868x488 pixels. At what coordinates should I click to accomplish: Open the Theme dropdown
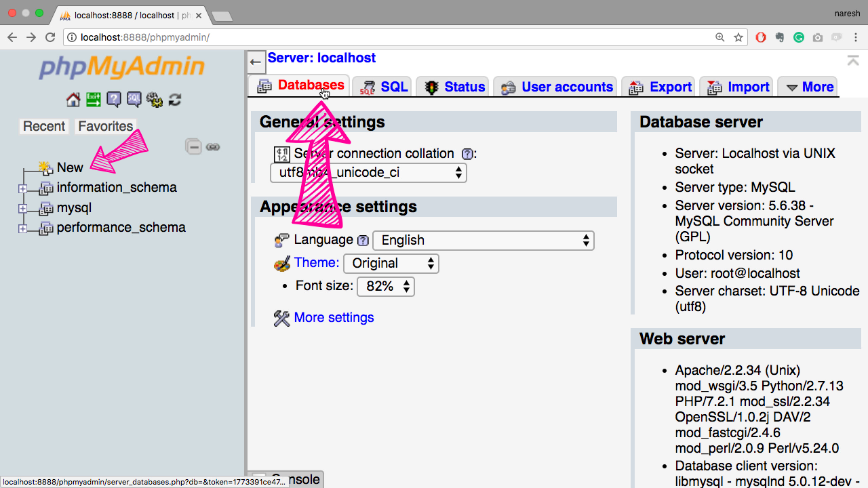[391, 264]
